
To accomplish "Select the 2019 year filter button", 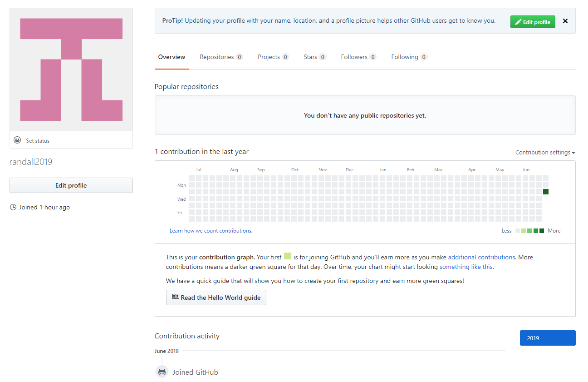I will coord(548,338).
